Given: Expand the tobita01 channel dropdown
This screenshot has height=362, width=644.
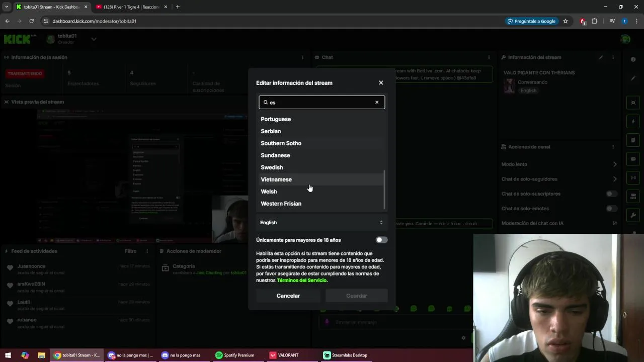Looking at the screenshot, I should pos(94,39).
